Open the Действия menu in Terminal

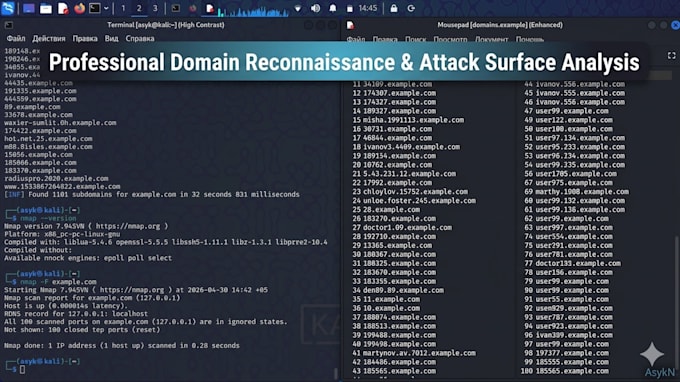[49, 39]
